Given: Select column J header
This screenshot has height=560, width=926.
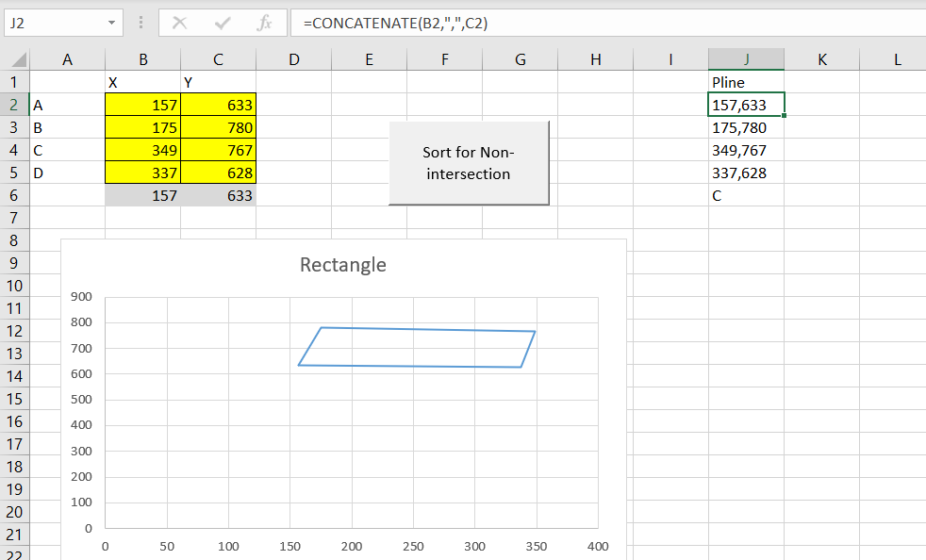Looking at the screenshot, I should (x=747, y=59).
